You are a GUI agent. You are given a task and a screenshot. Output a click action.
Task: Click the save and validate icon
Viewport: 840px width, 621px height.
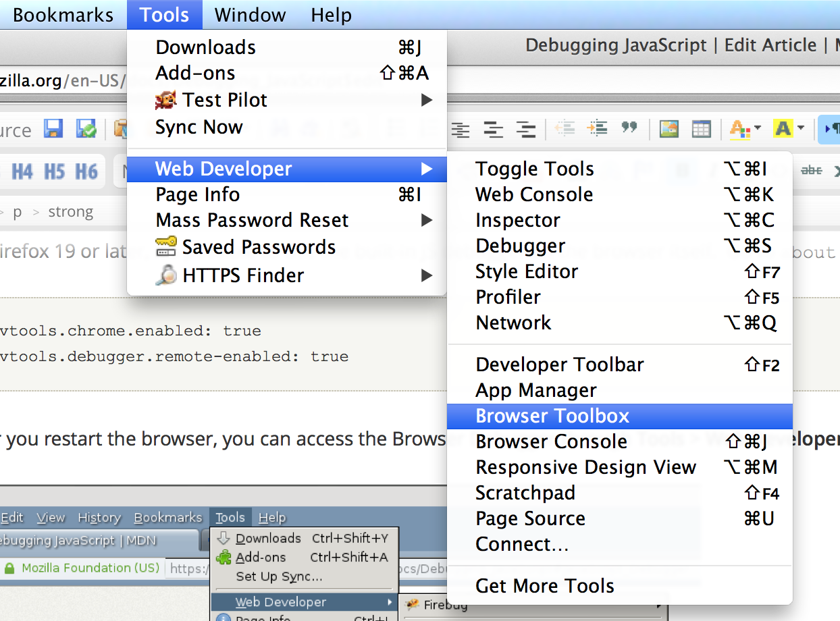coord(86,130)
